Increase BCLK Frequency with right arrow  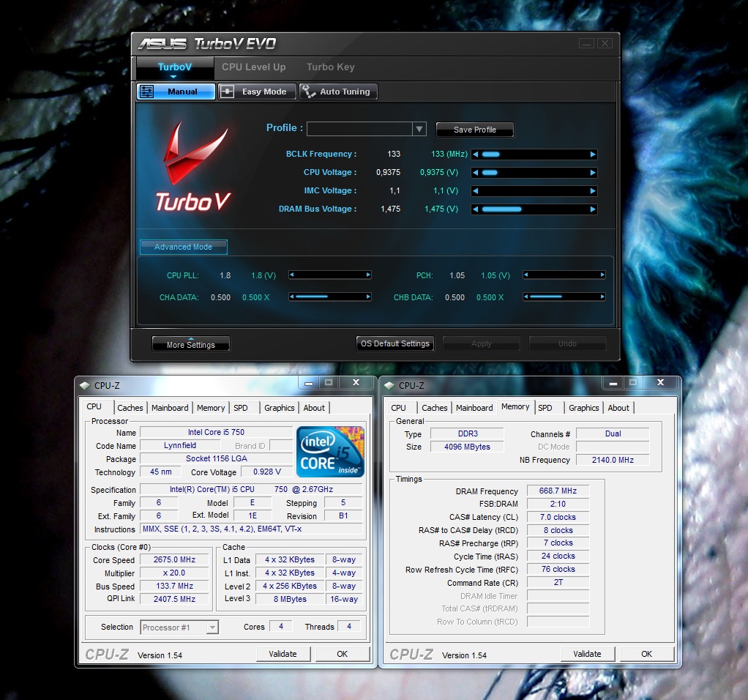(593, 154)
